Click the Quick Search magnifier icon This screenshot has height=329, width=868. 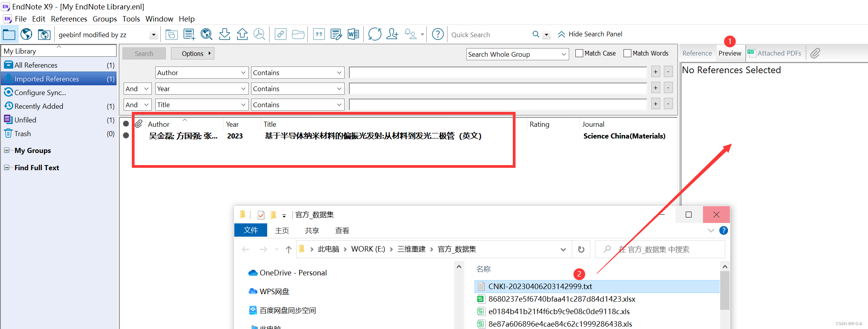pyautogui.click(x=536, y=34)
